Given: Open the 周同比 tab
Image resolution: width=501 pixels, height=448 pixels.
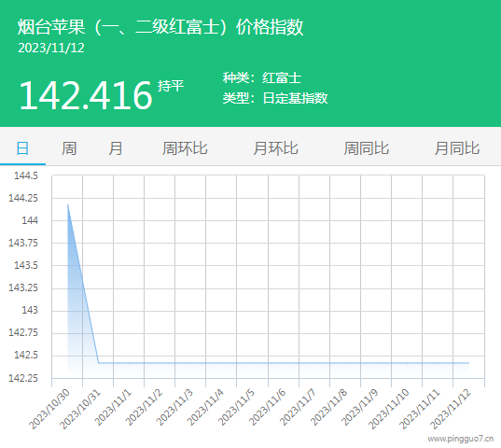Looking at the screenshot, I should pos(366,148).
